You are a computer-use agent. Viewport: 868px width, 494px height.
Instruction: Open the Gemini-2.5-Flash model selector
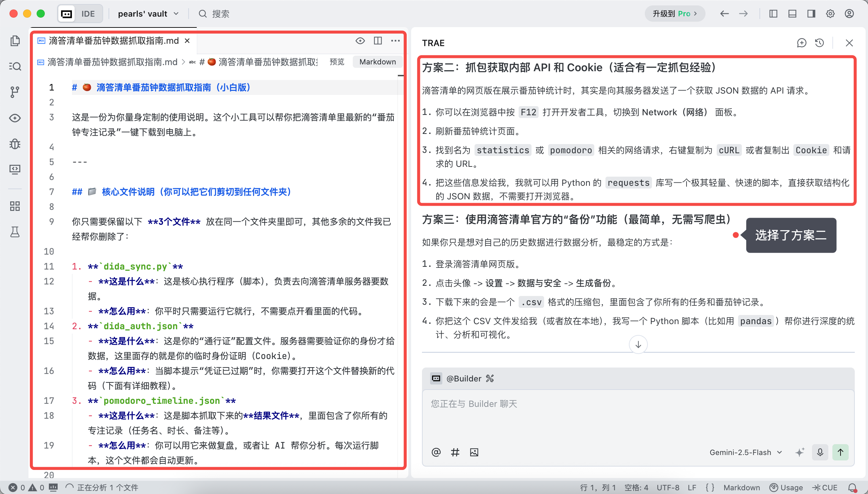(746, 452)
